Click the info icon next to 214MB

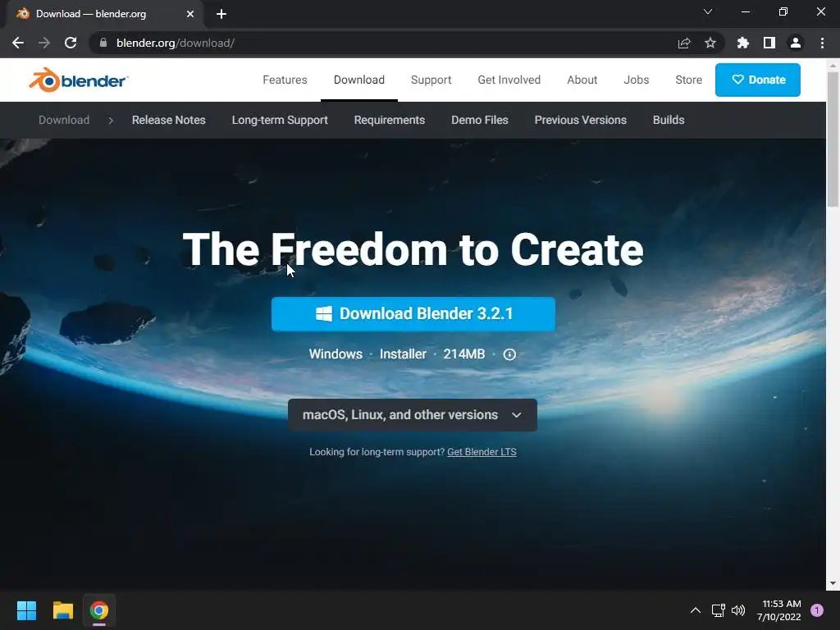[509, 354]
